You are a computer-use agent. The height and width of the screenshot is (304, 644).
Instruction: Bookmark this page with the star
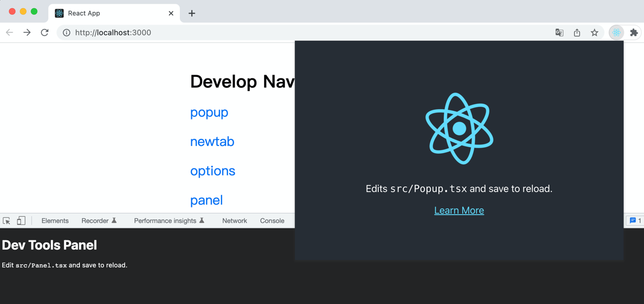(594, 32)
